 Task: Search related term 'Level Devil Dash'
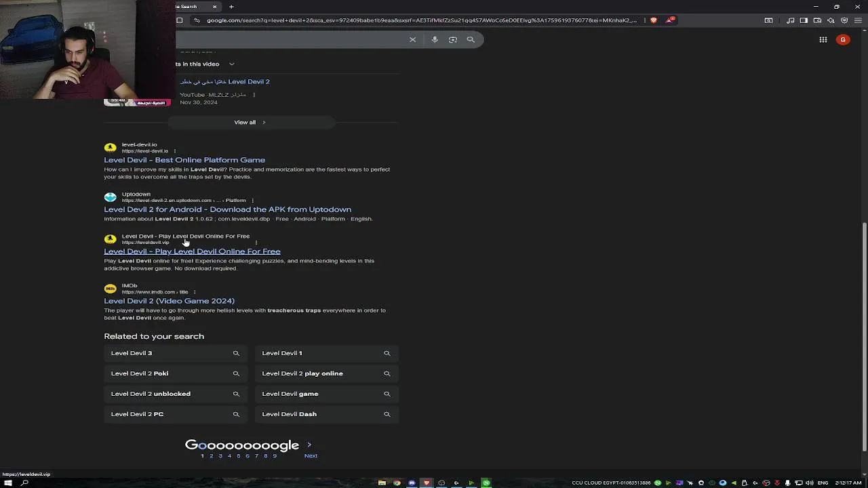(x=327, y=414)
